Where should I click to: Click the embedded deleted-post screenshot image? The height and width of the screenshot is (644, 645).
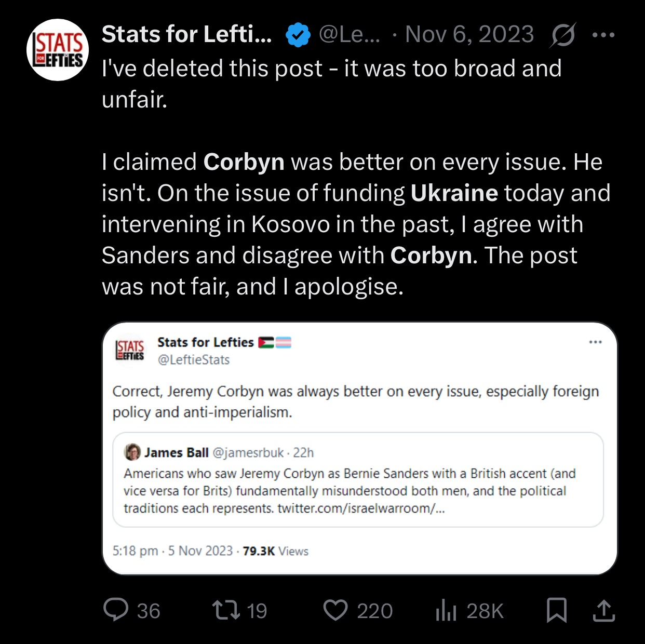click(359, 448)
